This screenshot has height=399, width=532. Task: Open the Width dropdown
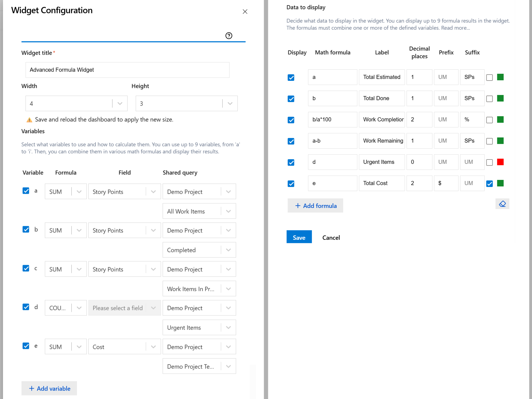(x=76, y=103)
